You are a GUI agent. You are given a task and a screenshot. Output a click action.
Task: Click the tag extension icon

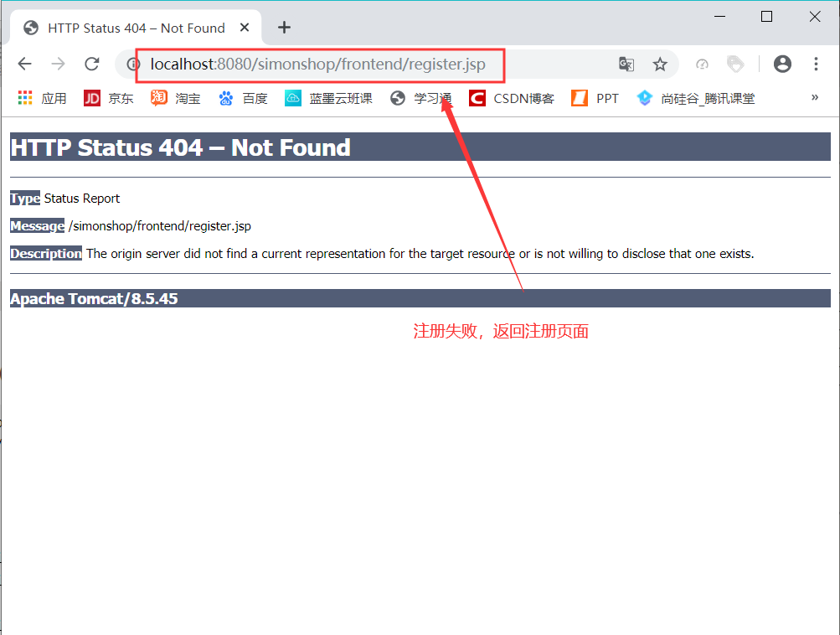point(735,65)
